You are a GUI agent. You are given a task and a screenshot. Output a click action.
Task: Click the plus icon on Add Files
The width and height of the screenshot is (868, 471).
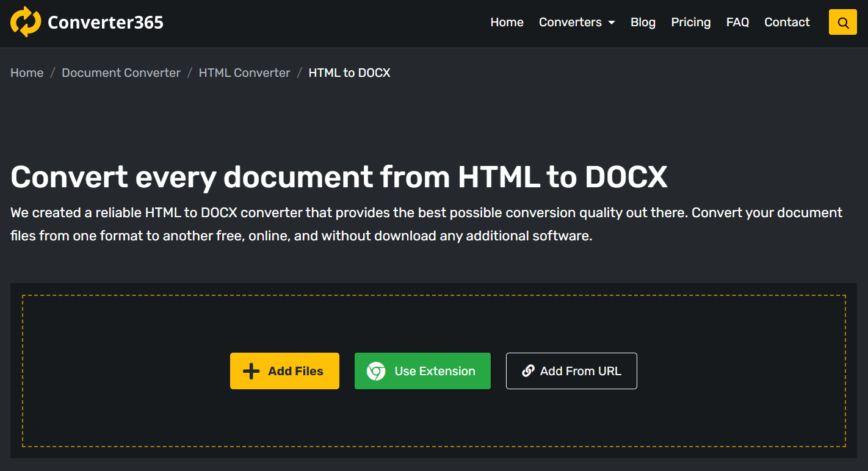[x=251, y=371]
